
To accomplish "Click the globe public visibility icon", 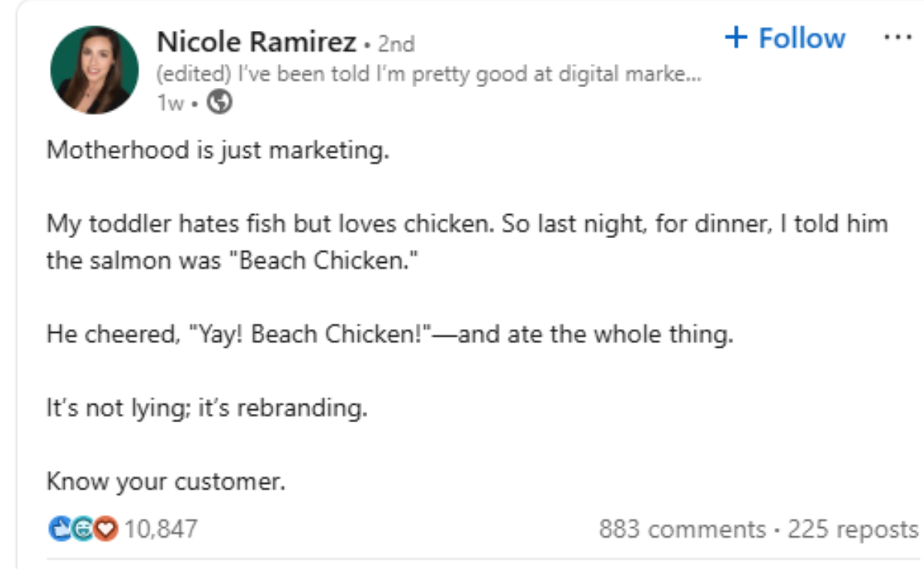I will [x=220, y=102].
